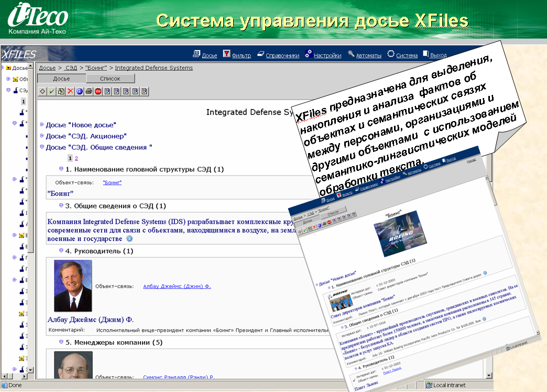Click the Выход door icon
This screenshot has width=547, height=392.
coord(425,54)
